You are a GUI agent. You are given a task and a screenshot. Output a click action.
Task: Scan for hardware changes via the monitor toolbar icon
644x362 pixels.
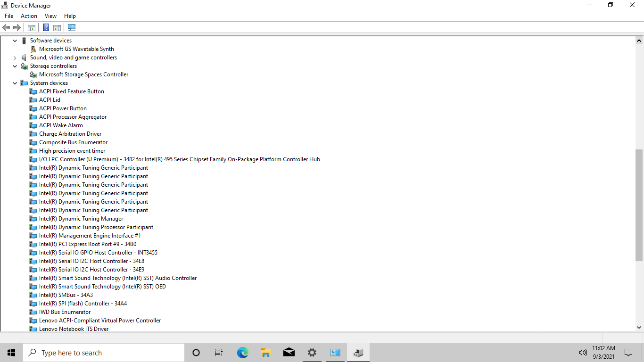tap(72, 27)
